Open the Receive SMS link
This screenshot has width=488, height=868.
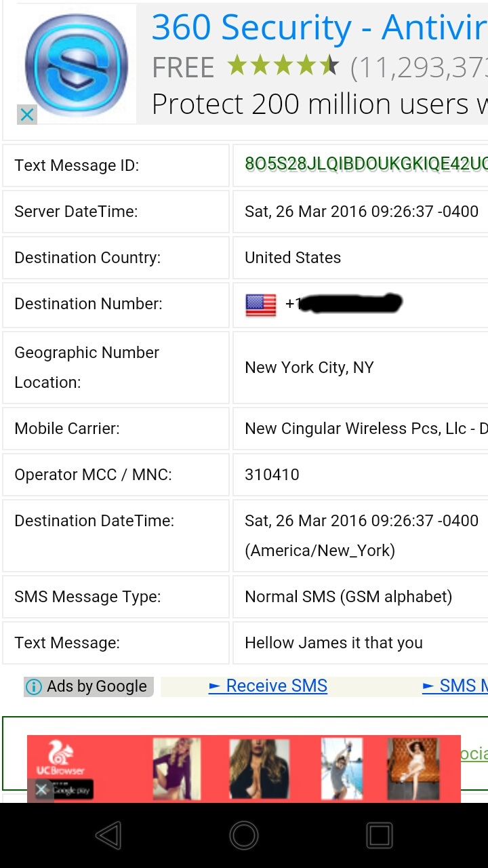click(268, 686)
